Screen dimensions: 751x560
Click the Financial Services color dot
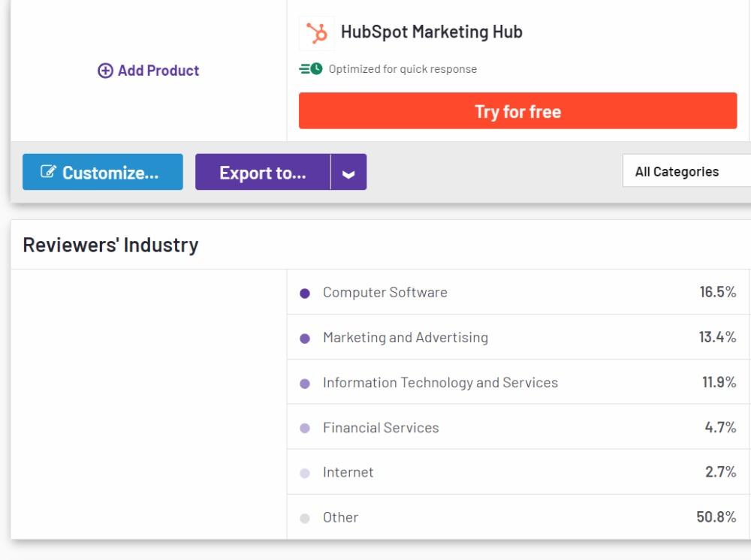(x=305, y=429)
